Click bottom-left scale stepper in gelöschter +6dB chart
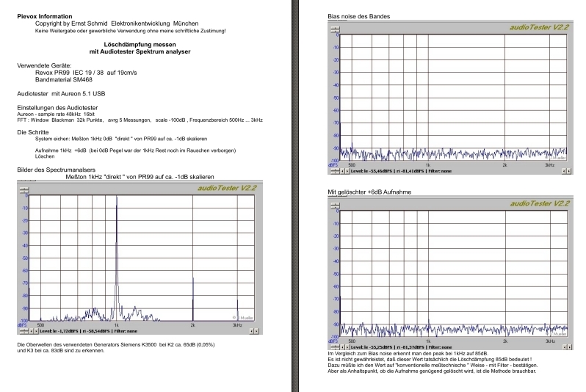Screen dimensions: 586x392 (x=336, y=347)
